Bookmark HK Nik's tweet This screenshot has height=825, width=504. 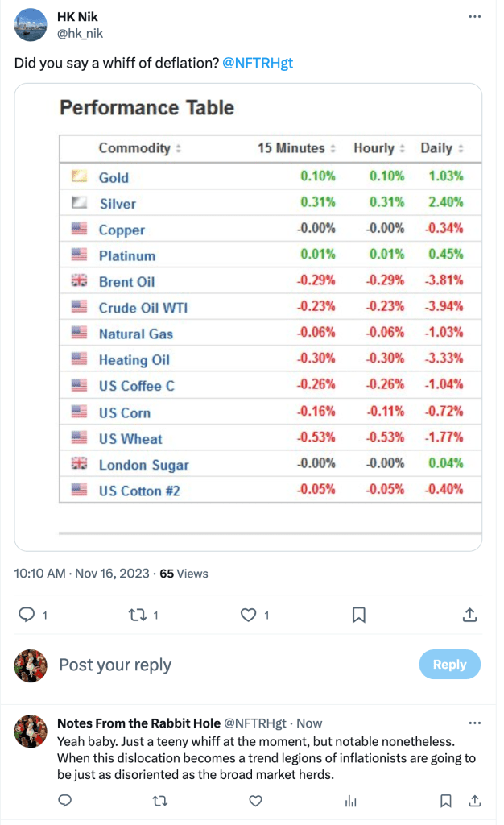pyautogui.click(x=359, y=615)
